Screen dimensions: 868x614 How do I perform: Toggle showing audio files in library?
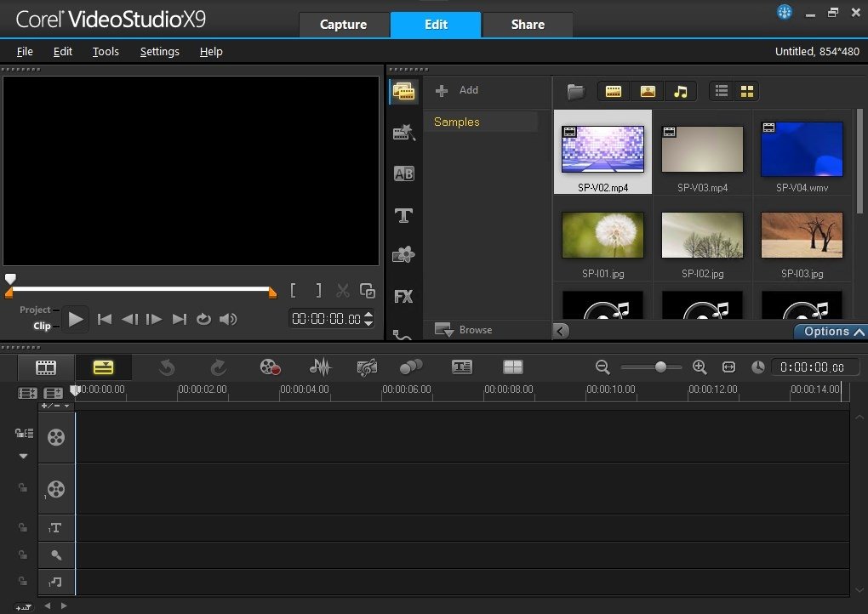[x=680, y=91]
